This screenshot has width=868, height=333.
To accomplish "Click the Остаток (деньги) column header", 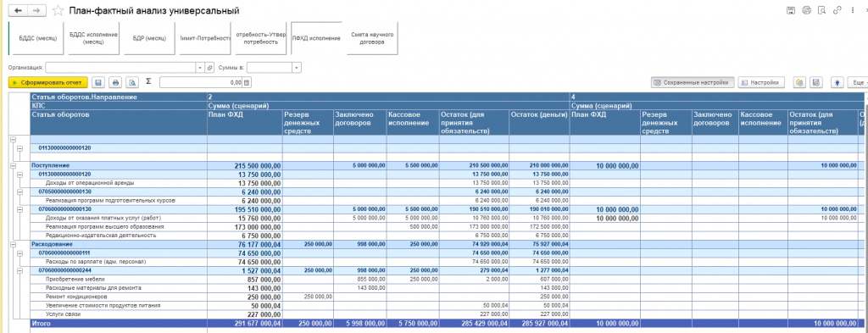I will click(538, 122).
